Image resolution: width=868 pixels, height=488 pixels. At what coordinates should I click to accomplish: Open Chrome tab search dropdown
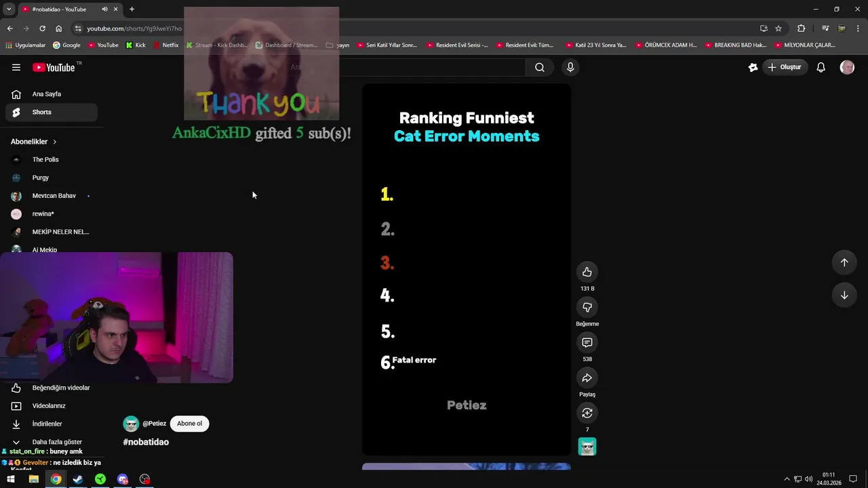click(x=9, y=9)
